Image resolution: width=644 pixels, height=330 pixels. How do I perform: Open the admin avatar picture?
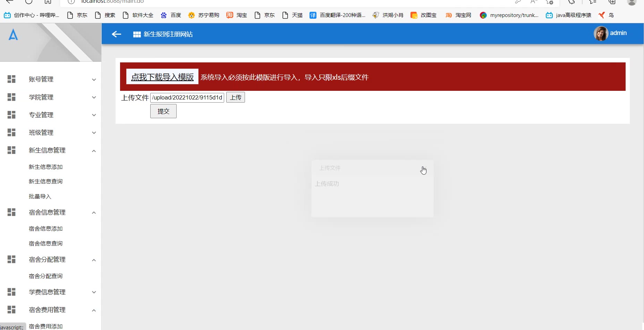pos(601,33)
